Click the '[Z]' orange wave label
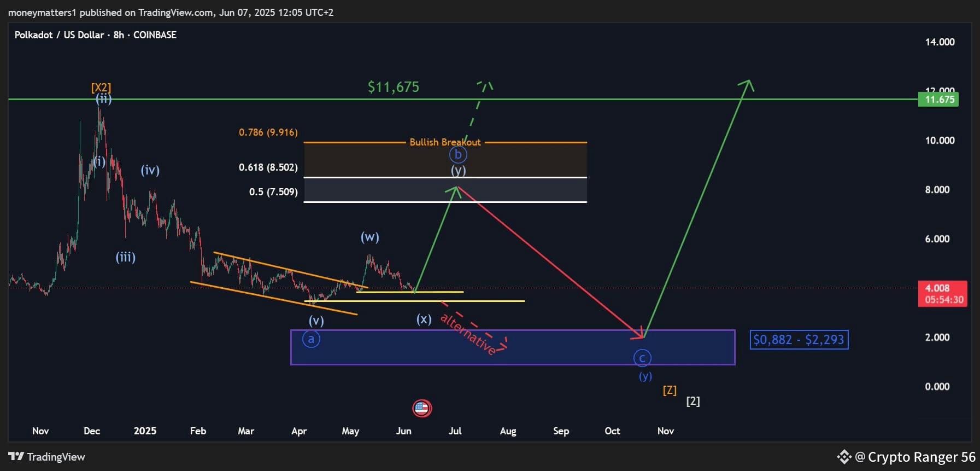The width and height of the screenshot is (980, 471). pos(670,390)
